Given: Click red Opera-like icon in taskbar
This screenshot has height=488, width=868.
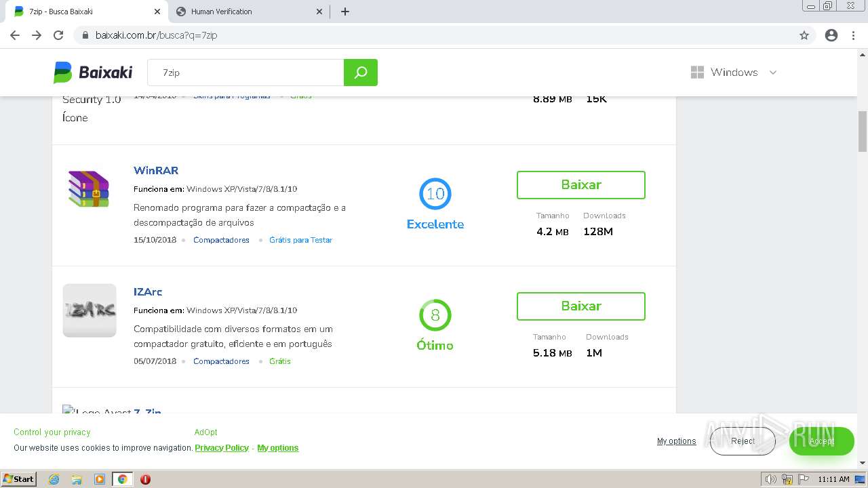Looking at the screenshot, I should tap(145, 479).
